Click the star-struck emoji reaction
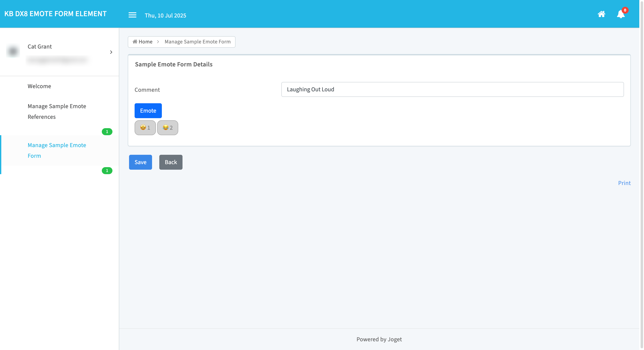Screen dimensions: 644x350 point(145,128)
